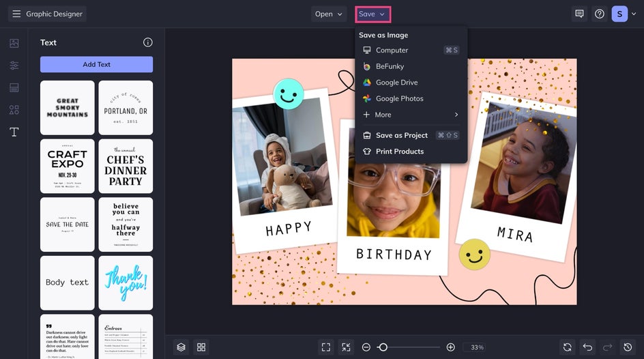644x359 pixels.
Task: Select Chef's Dinner Party text template
Action: point(126,166)
